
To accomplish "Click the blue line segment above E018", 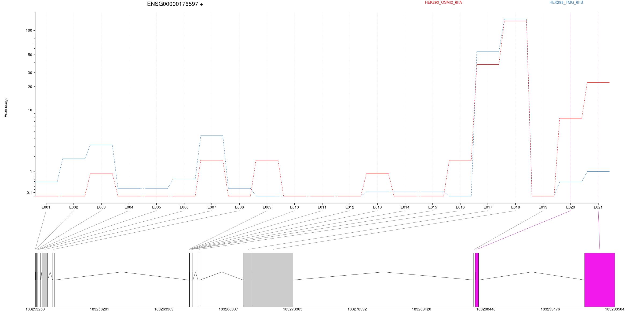I will coord(515,19).
